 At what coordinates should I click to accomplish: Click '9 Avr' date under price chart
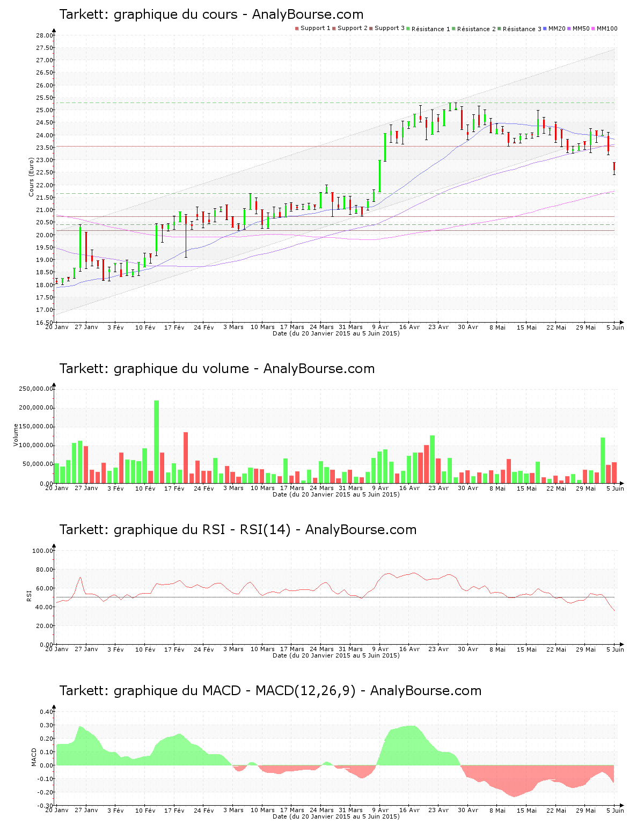(x=380, y=327)
